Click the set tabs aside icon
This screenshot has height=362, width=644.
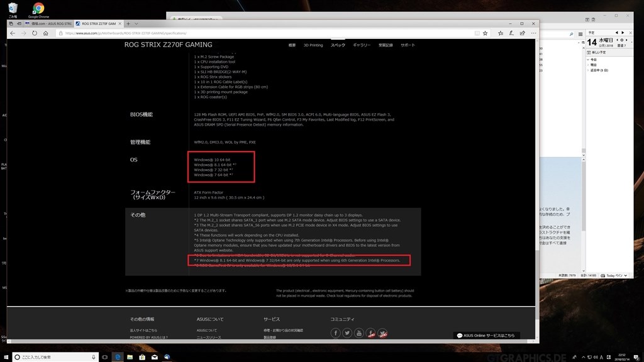(19, 24)
